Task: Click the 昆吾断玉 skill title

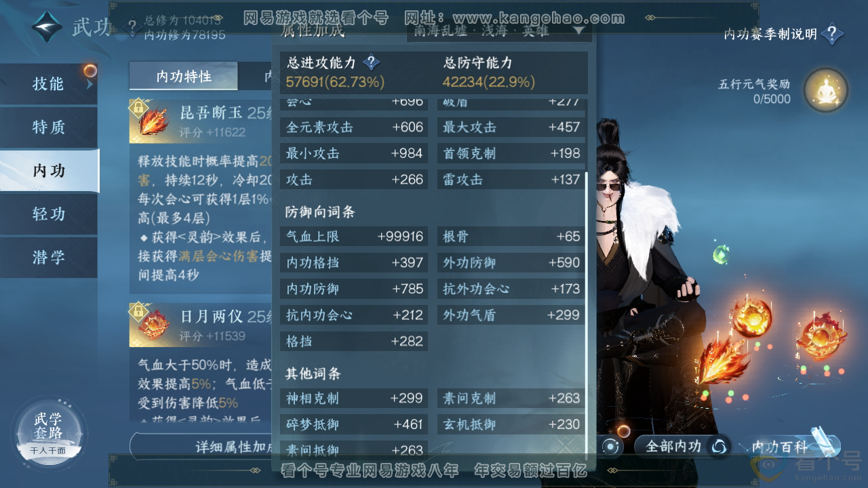Action: pos(212,113)
